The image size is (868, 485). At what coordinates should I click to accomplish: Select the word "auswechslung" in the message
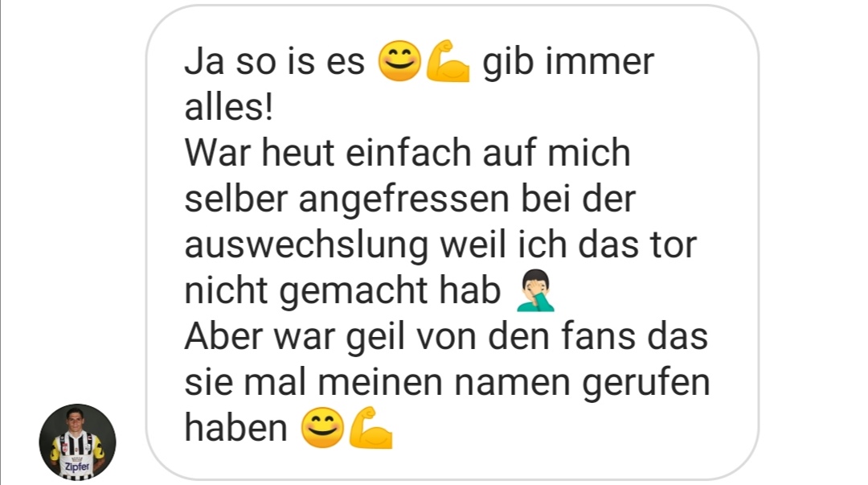306,245
